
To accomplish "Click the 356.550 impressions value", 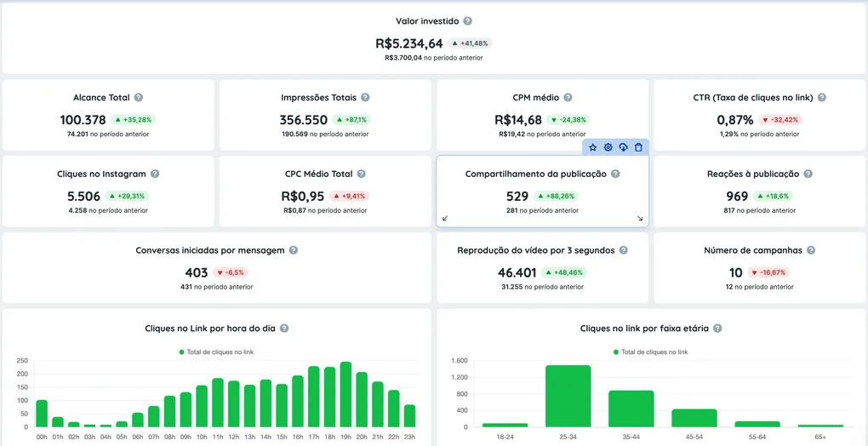I will point(303,119).
